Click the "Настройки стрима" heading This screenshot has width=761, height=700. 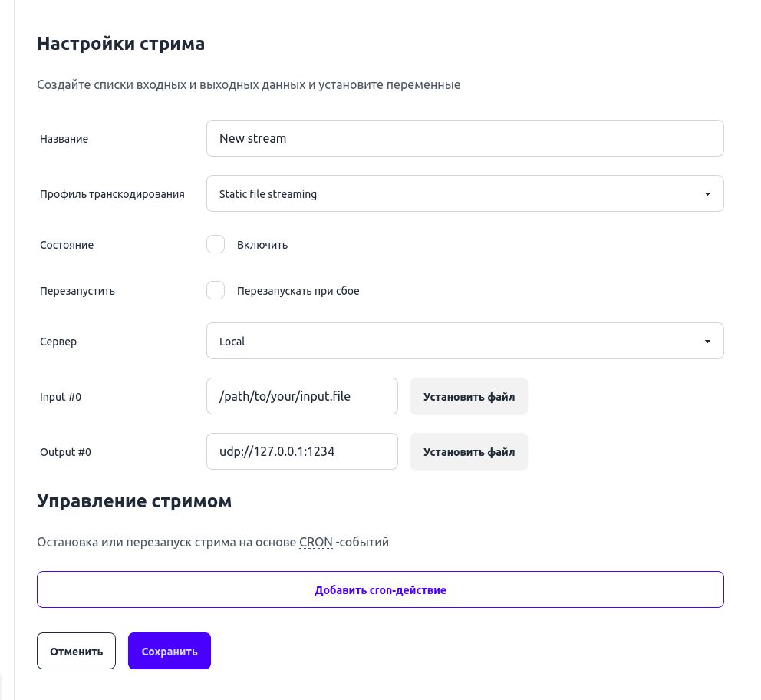point(120,44)
